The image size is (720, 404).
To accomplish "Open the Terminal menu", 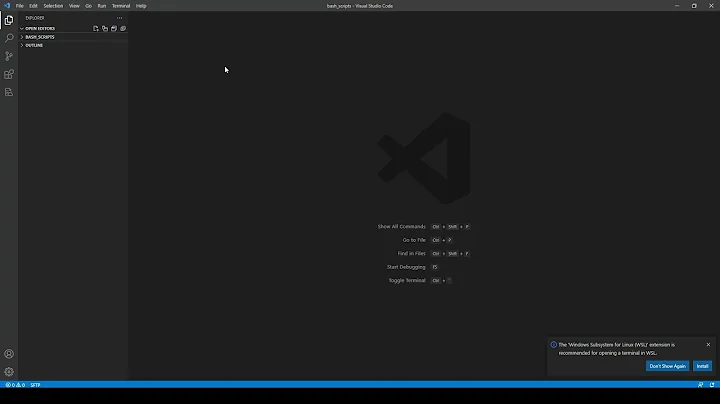I will pyautogui.click(x=120, y=5).
